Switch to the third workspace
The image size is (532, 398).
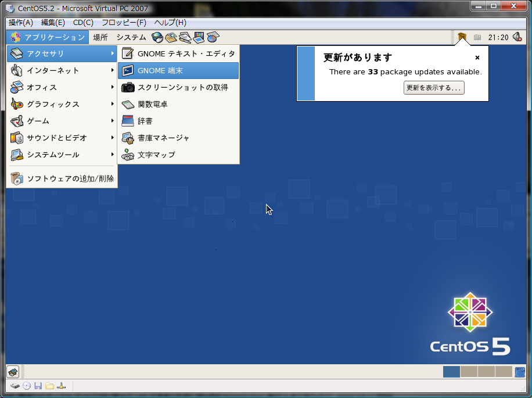point(486,372)
